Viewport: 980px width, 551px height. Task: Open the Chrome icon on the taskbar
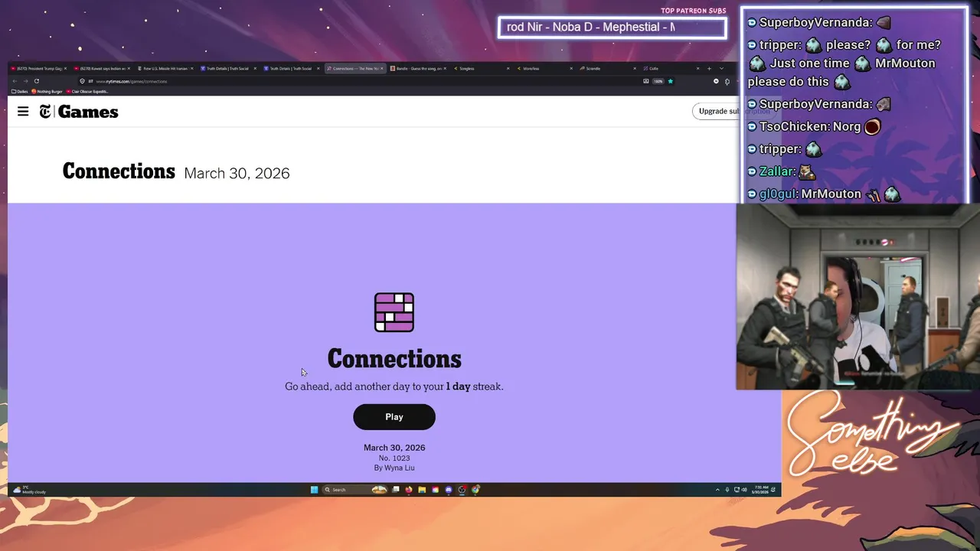pyautogui.click(x=475, y=490)
